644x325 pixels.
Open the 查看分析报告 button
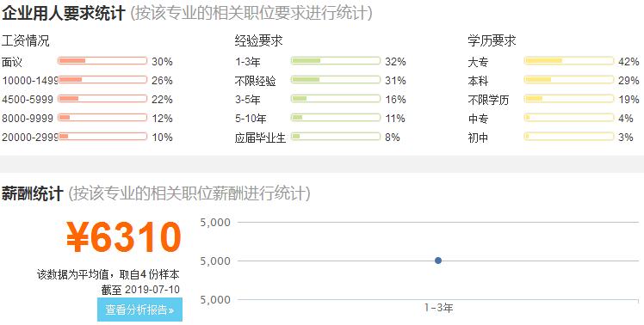(x=139, y=310)
